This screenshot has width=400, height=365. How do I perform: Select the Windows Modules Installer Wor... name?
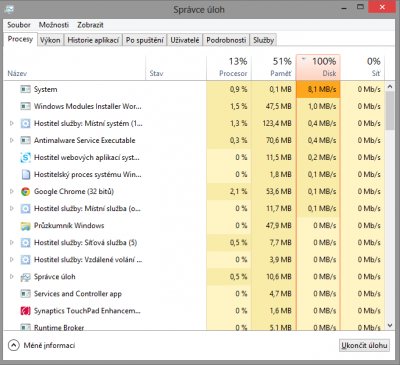[x=88, y=106]
